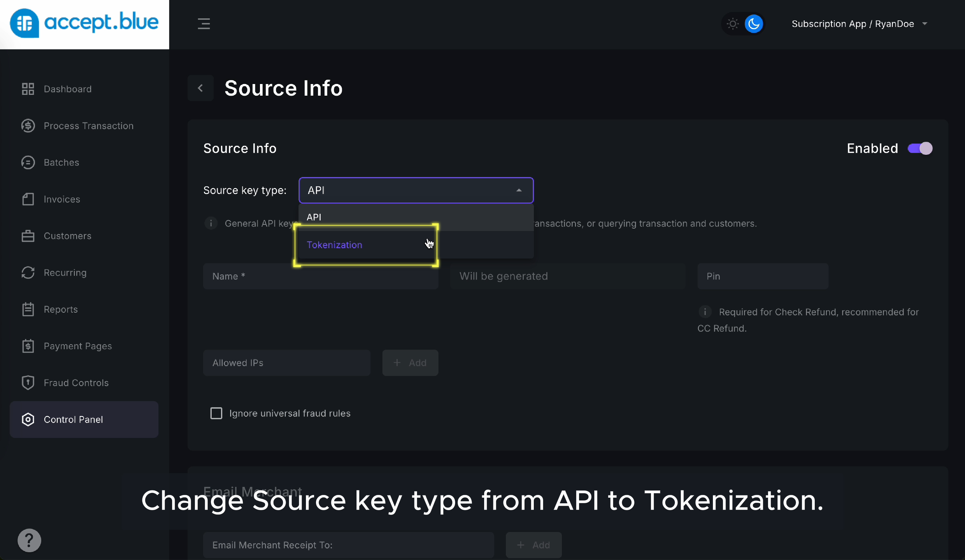
Task: Open the Batches section
Action: tap(61, 162)
